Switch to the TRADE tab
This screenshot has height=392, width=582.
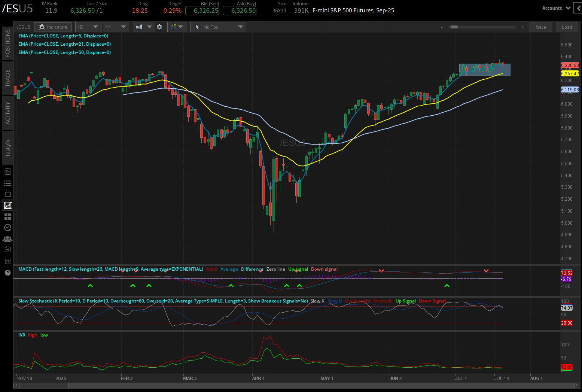coord(7,79)
